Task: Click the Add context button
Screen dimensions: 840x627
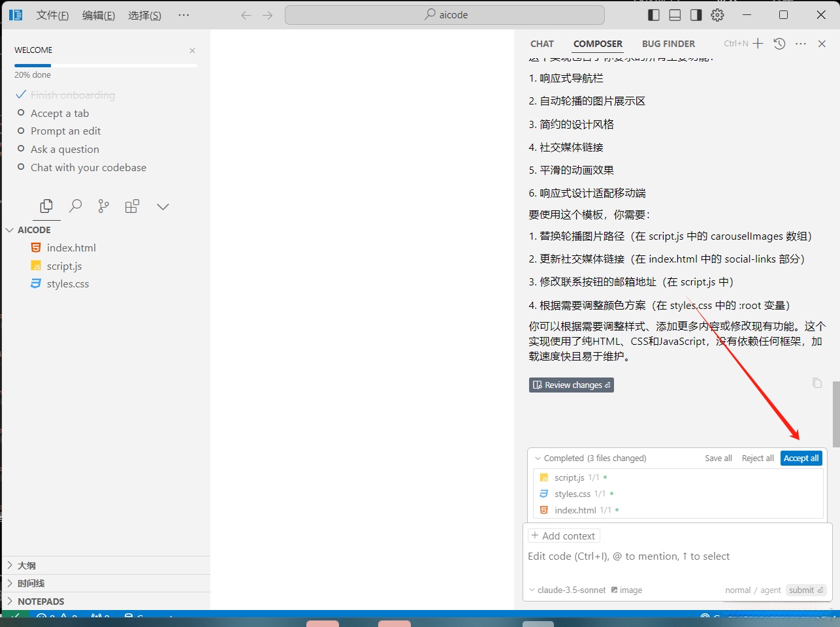Action: [564, 536]
